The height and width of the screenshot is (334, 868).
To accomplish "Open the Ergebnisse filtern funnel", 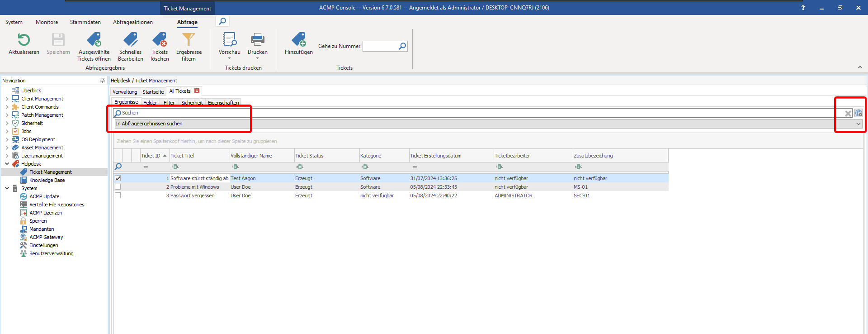I will coord(189,40).
